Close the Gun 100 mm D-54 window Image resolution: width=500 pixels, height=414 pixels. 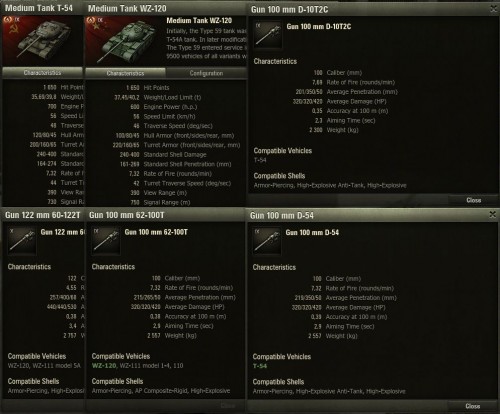click(x=493, y=214)
